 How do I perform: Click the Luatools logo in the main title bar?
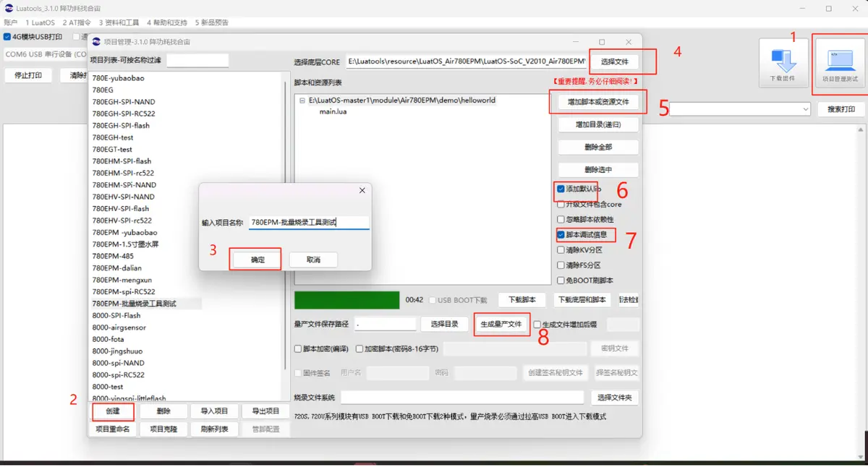pos(9,8)
